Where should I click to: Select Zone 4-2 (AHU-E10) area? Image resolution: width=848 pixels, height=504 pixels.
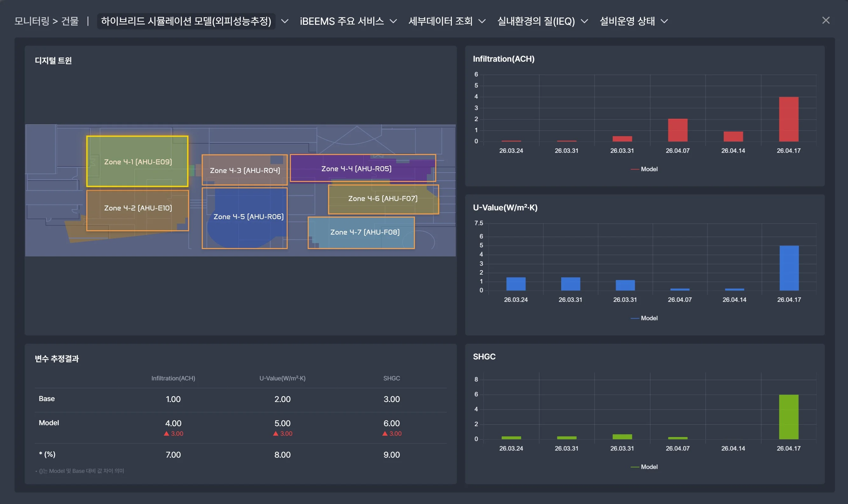(137, 210)
